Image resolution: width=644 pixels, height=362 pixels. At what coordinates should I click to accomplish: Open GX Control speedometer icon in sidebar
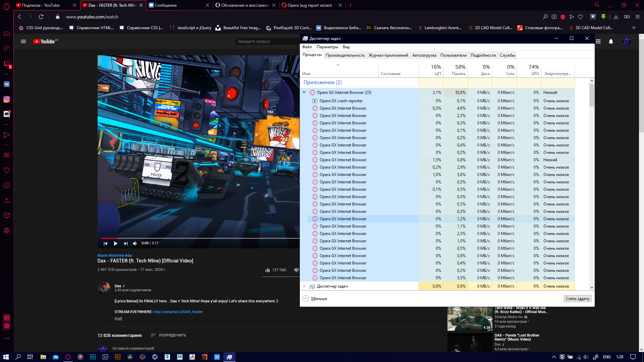pos(7,49)
